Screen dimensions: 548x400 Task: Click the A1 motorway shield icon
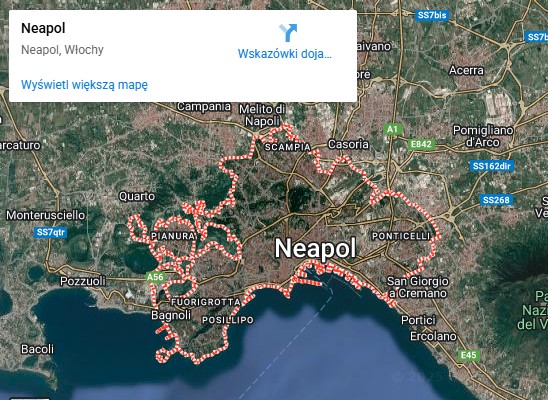392,130
